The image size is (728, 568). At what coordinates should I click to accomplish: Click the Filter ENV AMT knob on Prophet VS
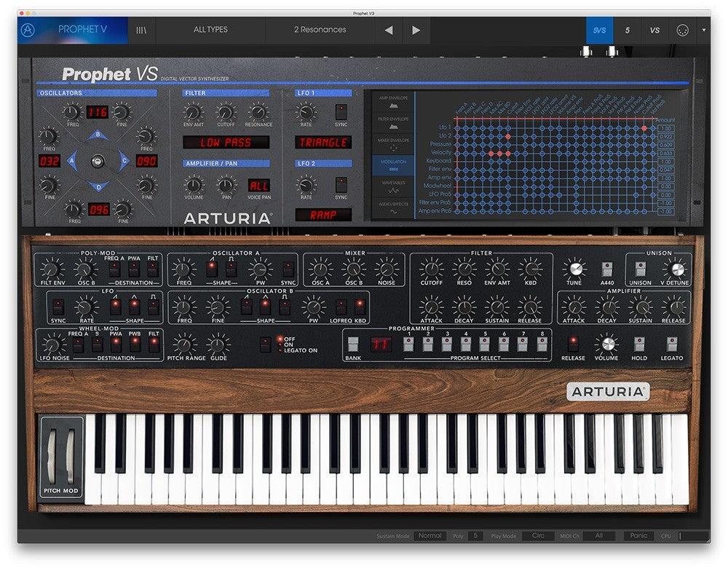[x=193, y=112]
